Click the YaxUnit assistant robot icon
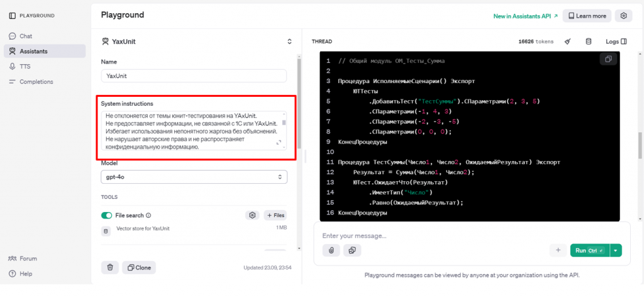Screen dimensions: 644x297 tap(106, 42)
